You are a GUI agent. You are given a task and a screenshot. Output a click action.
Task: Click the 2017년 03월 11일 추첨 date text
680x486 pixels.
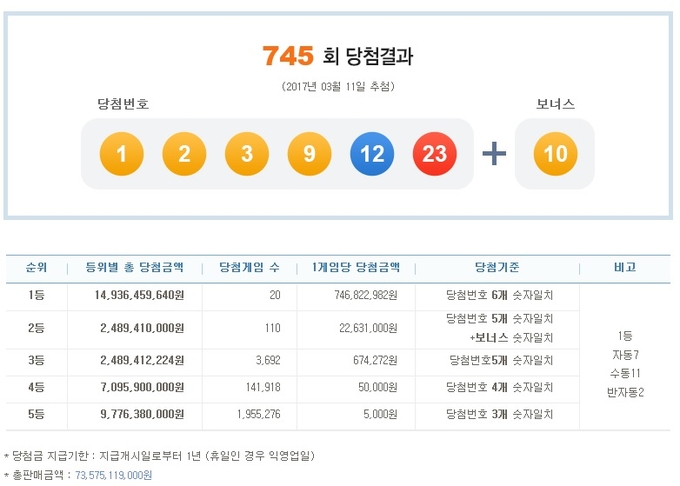(x=338, y=86)
